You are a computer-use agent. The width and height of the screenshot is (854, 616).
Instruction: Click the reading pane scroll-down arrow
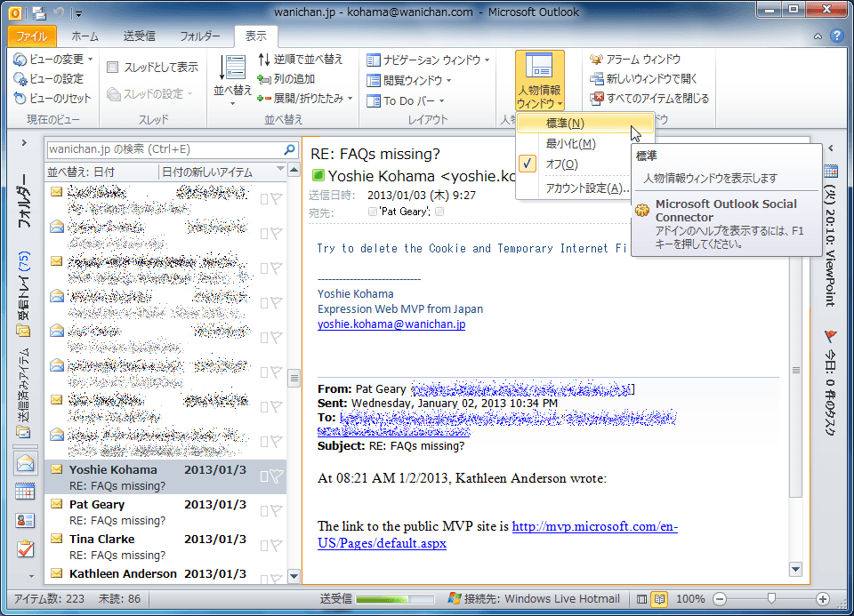click(x=795, y=569)
